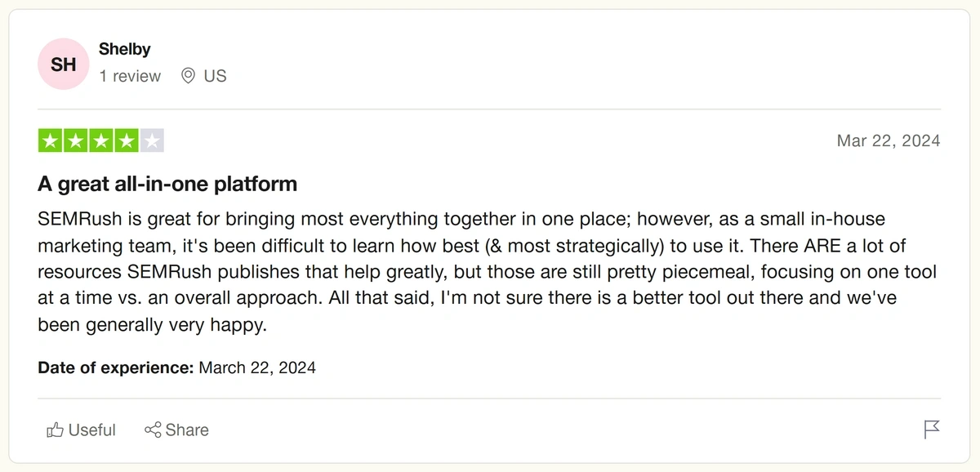Screen dimensions: 980x472
Task: Click the empty fifth star
Action: pyautogui.click(x=154, y=140)
